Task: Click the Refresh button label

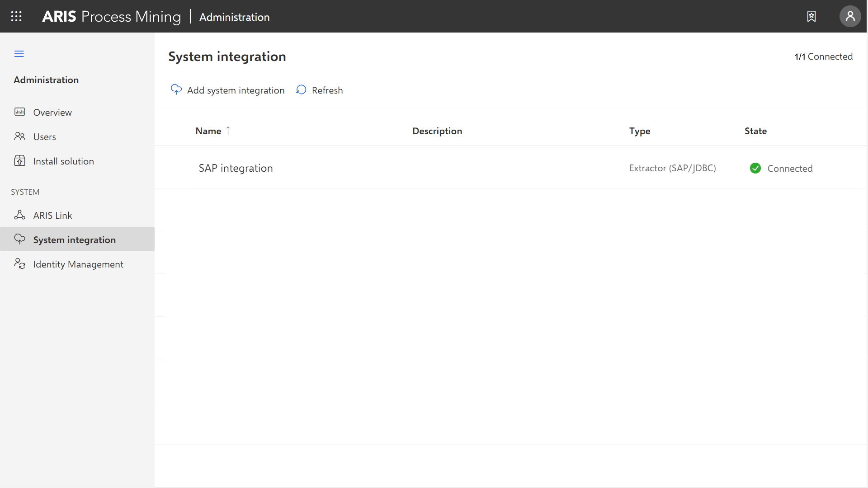Action: tap(327, 90)
